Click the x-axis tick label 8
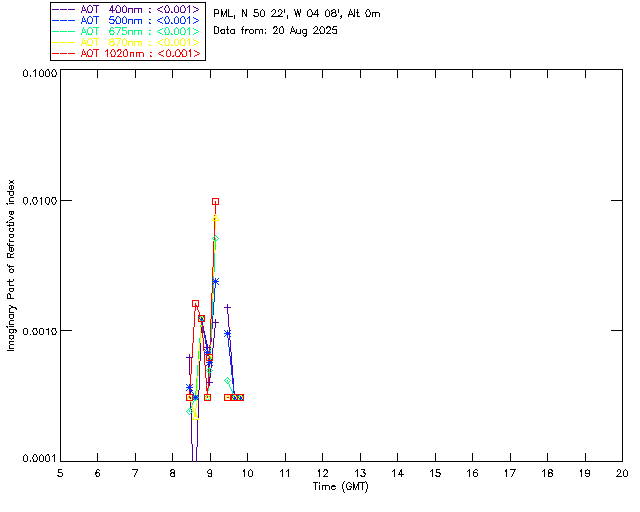This screenshot has width=640, height=512. pos(173,473)
